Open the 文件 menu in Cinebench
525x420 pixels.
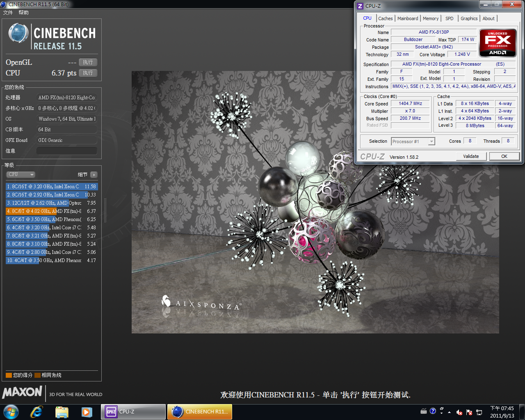click(x=8, y=13)
